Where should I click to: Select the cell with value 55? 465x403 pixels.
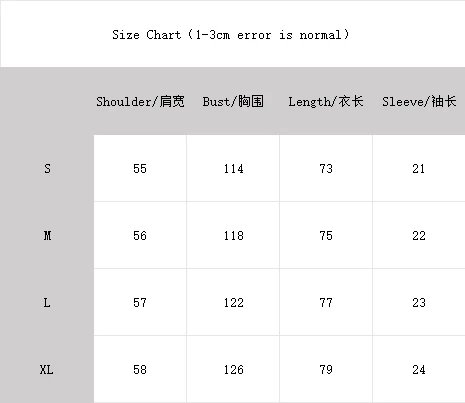[140, 168]
